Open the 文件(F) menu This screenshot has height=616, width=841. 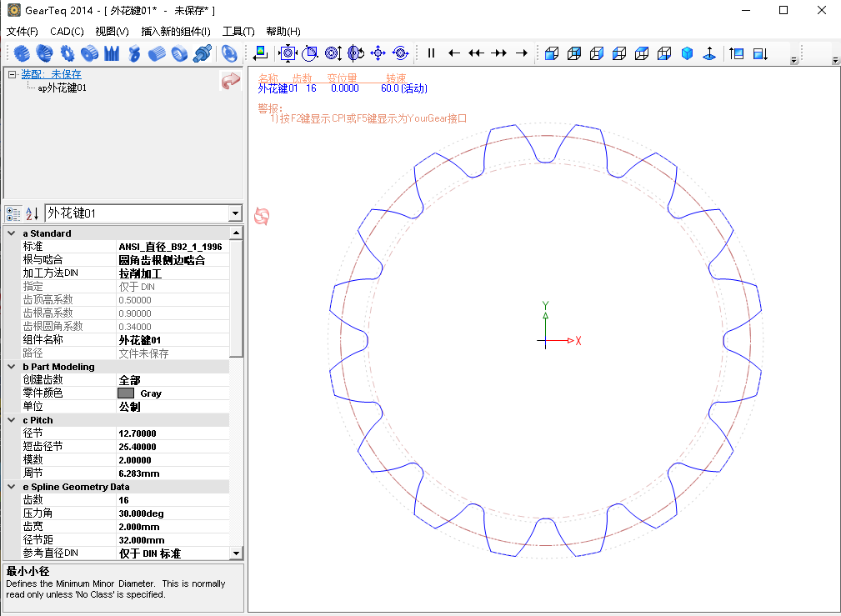point(23,32)
